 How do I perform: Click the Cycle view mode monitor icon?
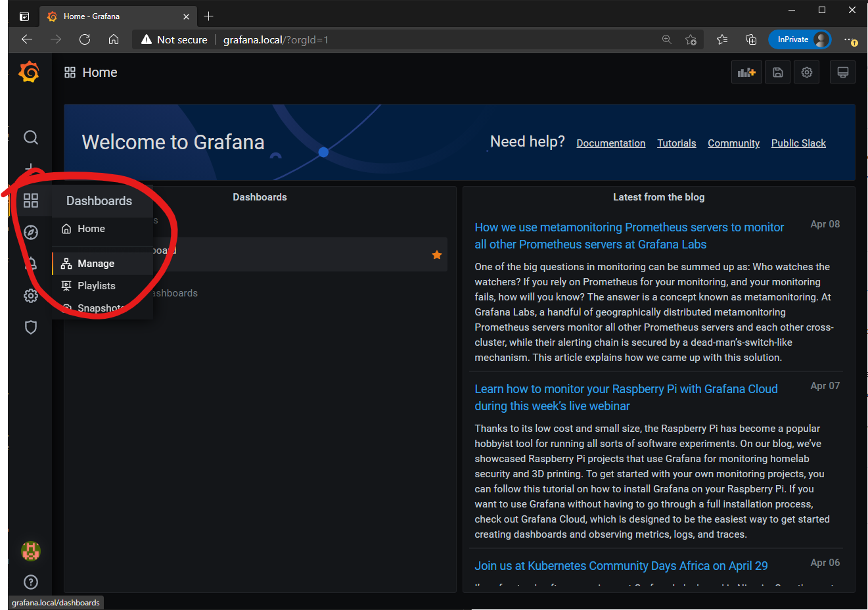pyautogui.click(x=842, y=72)
